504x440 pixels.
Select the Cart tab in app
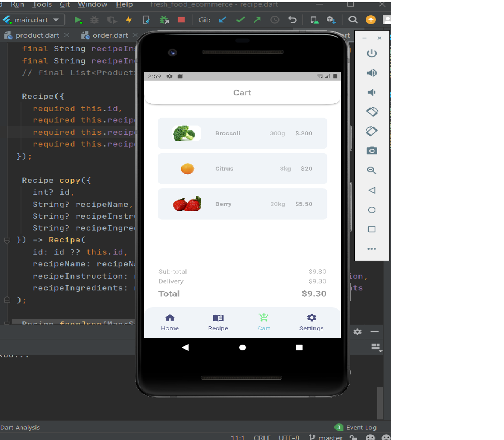tap(263, 322)
